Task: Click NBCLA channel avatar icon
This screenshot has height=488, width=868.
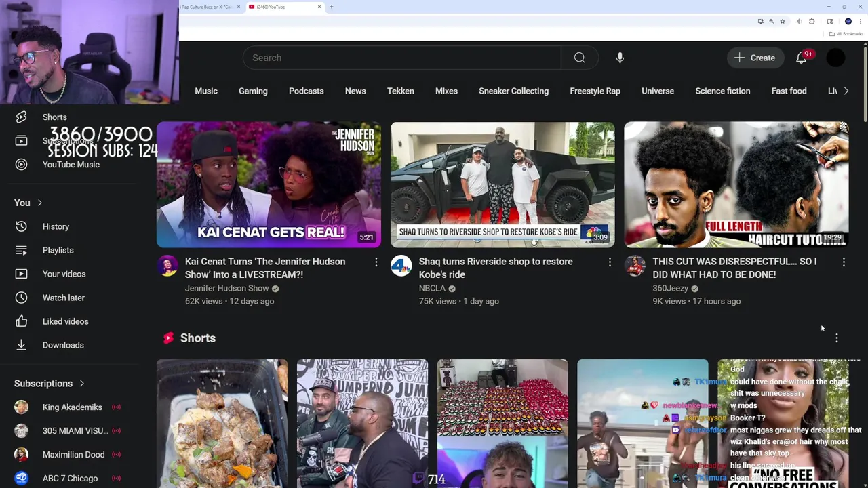Action: 401,266
